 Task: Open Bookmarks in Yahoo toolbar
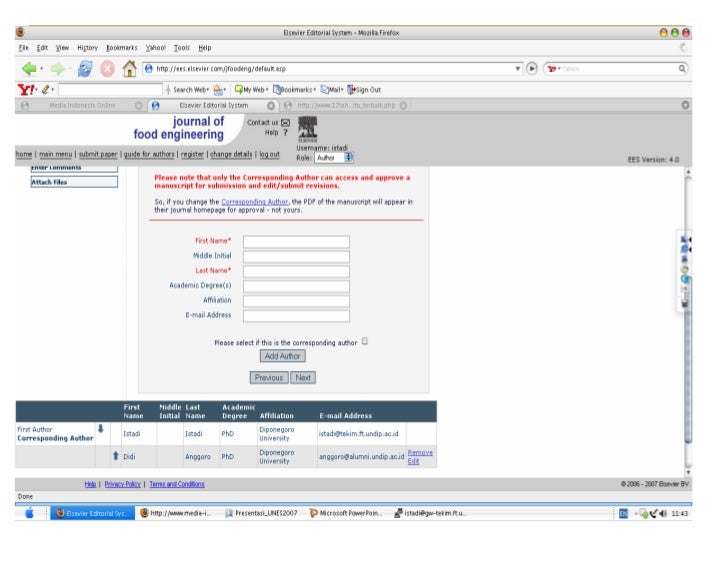pos(294,90)
